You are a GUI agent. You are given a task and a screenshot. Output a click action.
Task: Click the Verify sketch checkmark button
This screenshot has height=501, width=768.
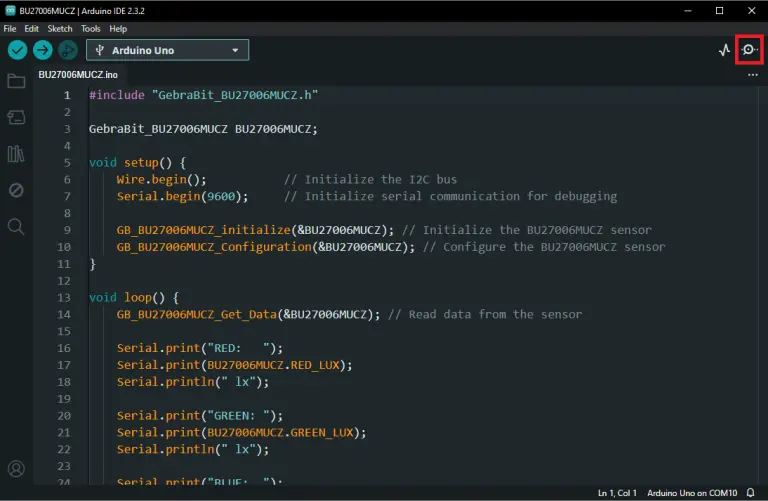click(x=18, y=50)
